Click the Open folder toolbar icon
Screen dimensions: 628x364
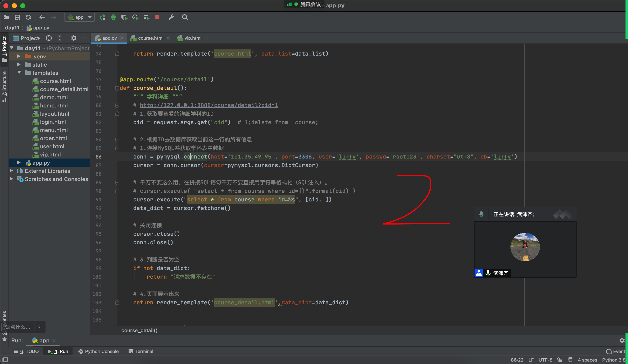[7, 17]
